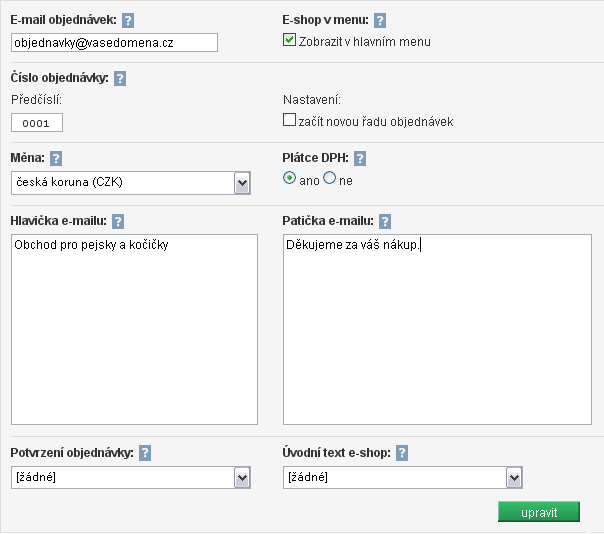Click the help icon next to Měna
Image resolution: width=604 pixels, height=534 pixels.
tap(56, 158)
